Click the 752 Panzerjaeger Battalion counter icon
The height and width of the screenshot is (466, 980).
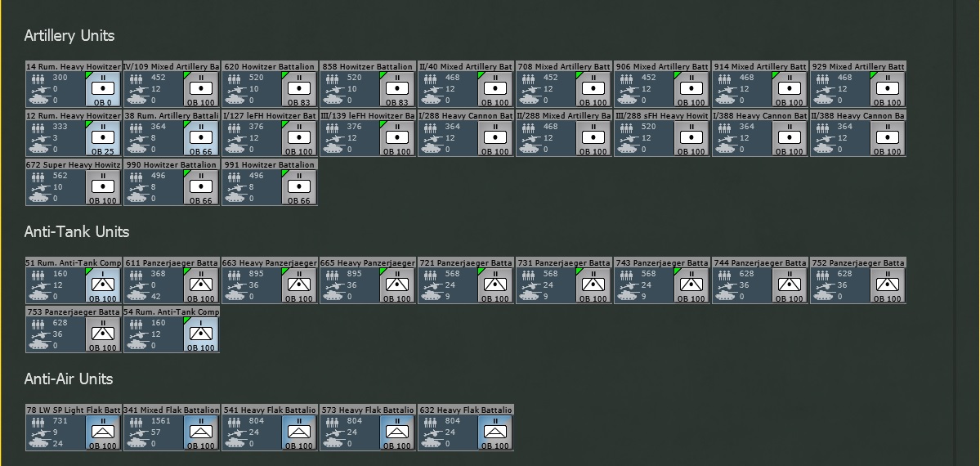888,285
